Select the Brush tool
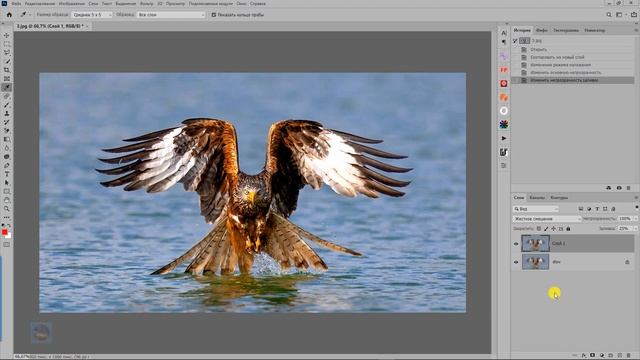640x360 pixels. pyautogui.click(x=7, y=105)
